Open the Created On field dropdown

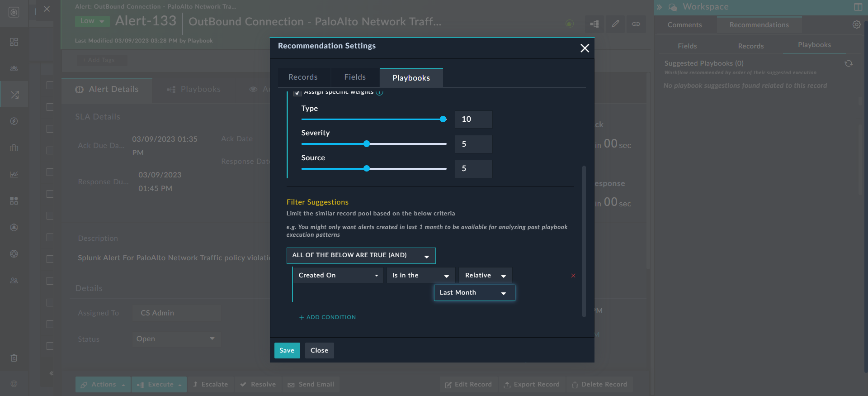pos(338,275)
